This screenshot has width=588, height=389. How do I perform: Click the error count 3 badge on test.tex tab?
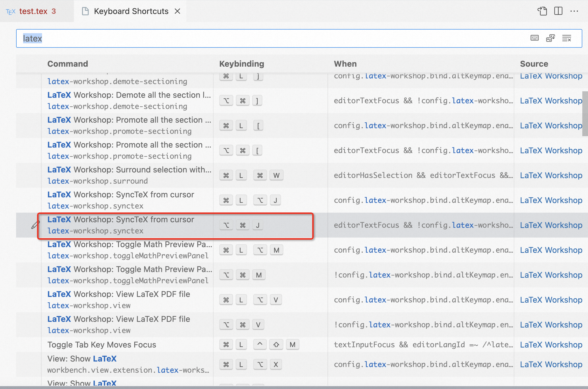[54, 11]
